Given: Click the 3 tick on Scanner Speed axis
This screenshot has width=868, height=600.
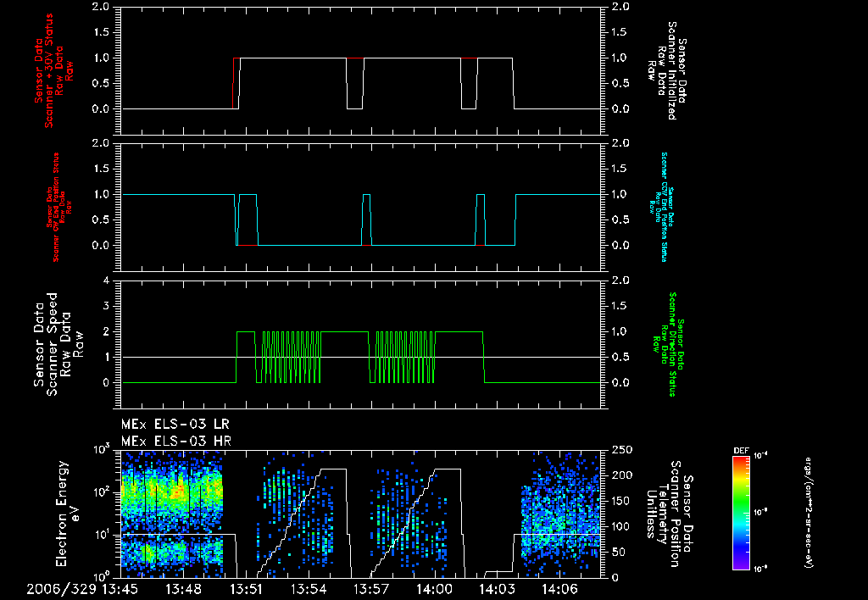Looking at the screenshot, I should 107,306.
